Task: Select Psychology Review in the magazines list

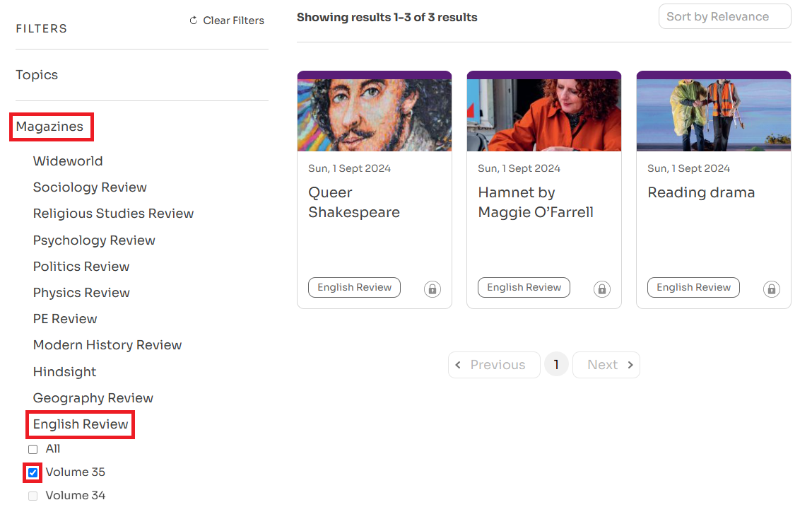Action: click(94, 240)
